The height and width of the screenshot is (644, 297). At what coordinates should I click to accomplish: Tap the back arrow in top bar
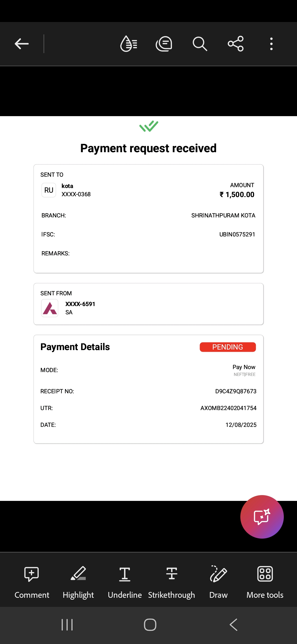22,44
